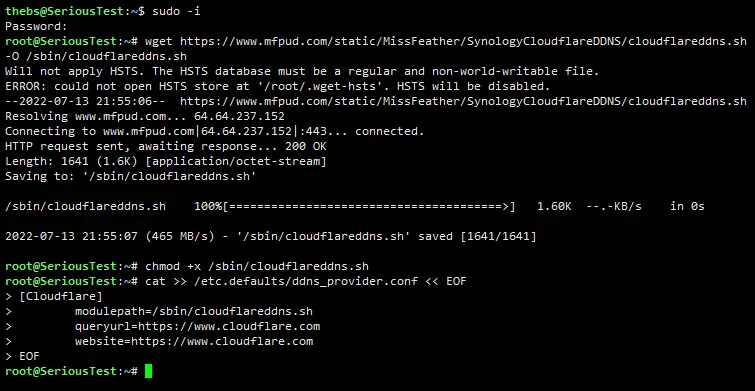Click the "chmod +x /sbin/cloudflareddns.sh" command
The height and width of the screenshot is (391, 755).
[x=257, y=266]
